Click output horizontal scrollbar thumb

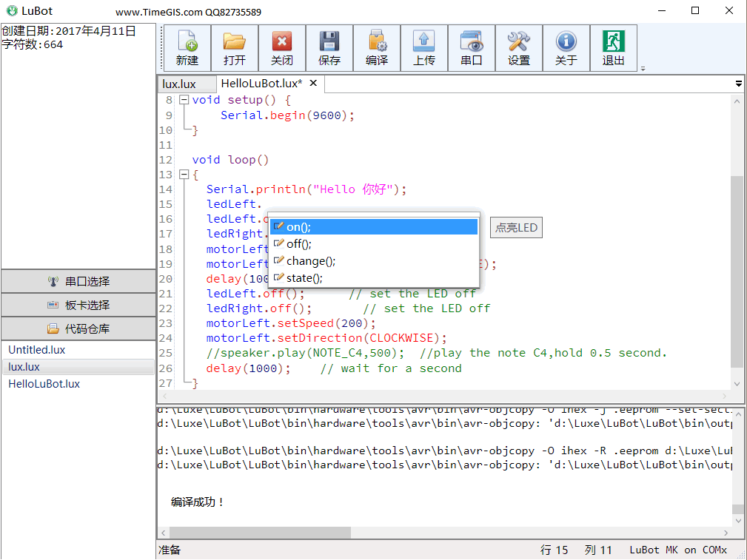(x=260, y=533)
